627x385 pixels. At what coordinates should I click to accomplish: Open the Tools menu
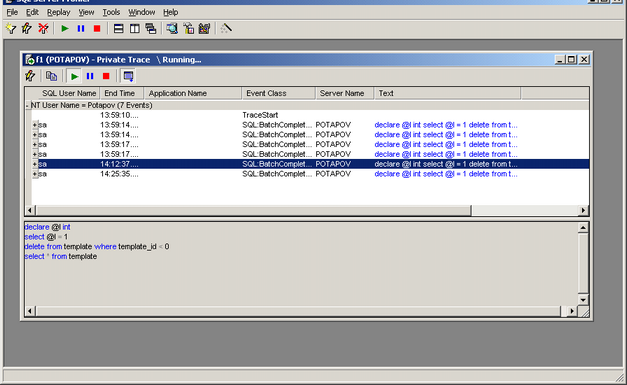pyautogui.click(x=111, y=12)
